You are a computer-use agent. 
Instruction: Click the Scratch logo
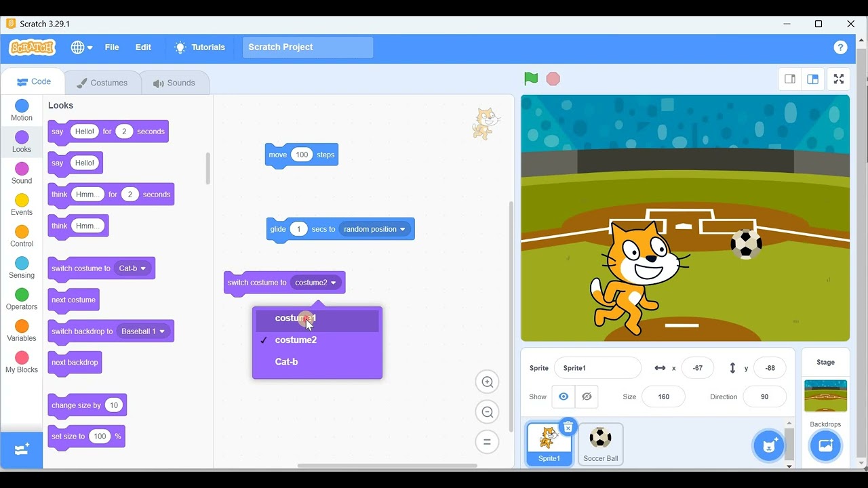[x=32, y=47]
